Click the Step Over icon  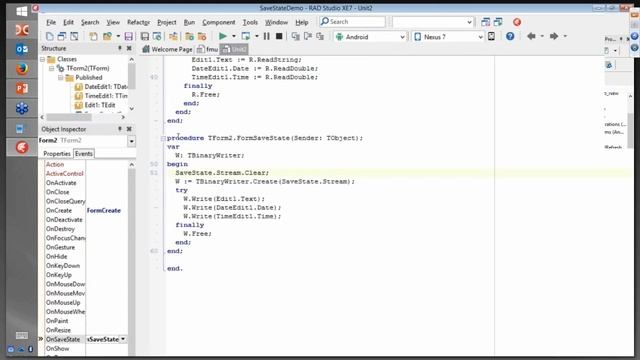click(308, 36)
